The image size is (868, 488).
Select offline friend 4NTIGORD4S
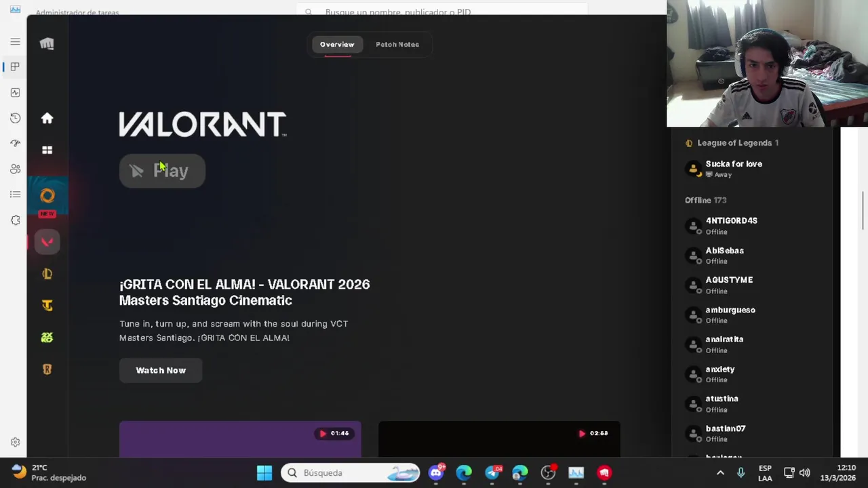[753, 226]
